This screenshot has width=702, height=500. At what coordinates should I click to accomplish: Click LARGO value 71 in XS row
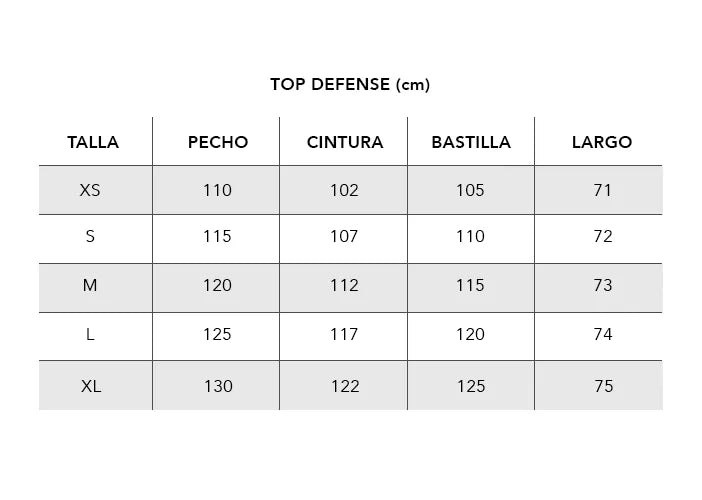point(602,190)
